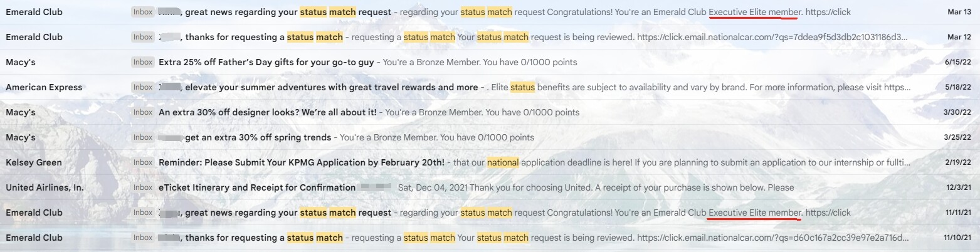Open the Emerald Club email dated Mar 13
This screenshot has height=252, width=980.
click(490, 12)
